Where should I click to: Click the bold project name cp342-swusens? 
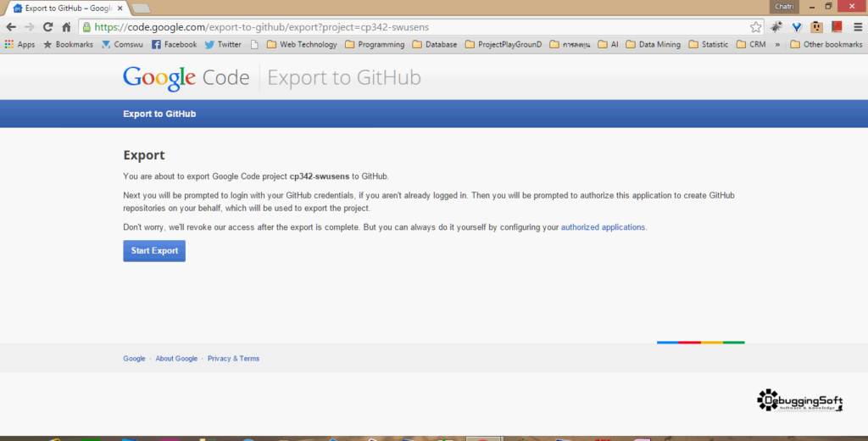pos(320,176)
